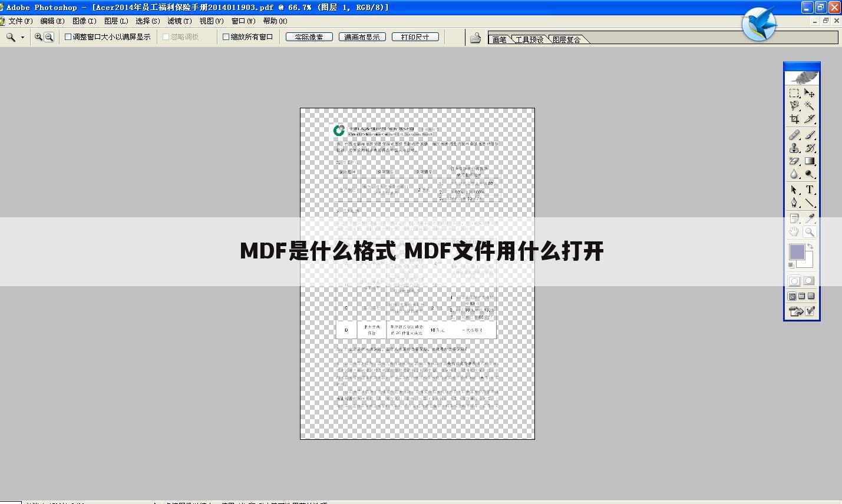The height and width of the screenshot is (504, 842).
Task: Select the Eraser tool
Action: pyautogui.click(x=794, y=161)
